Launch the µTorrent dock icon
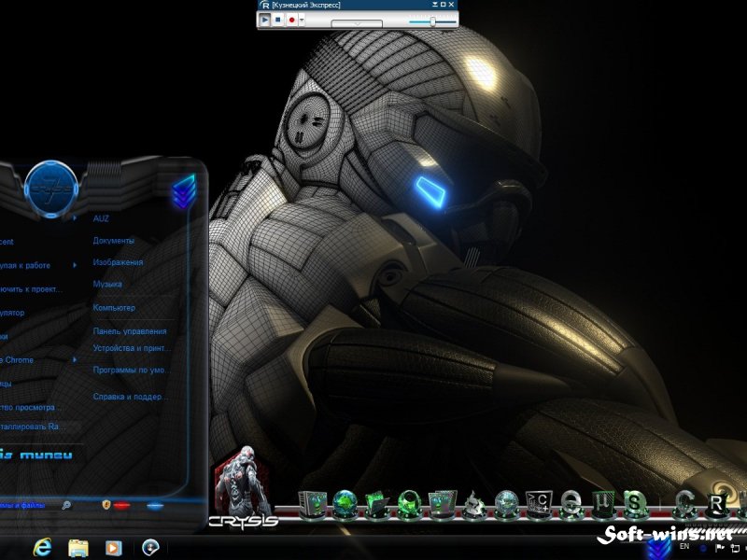This screenshot has height=560, width=747. point(602,504)
